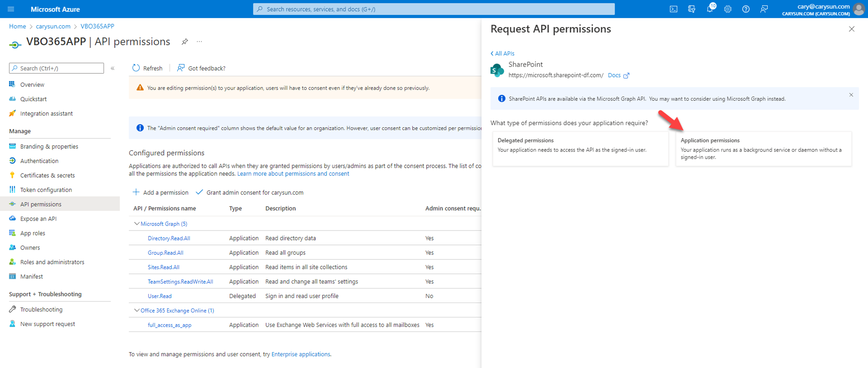Click the Authentication sidebar icon
Image resolution: width=868 pixels, height=368 pixels.
pyautogui.click(x=12, y=161)
